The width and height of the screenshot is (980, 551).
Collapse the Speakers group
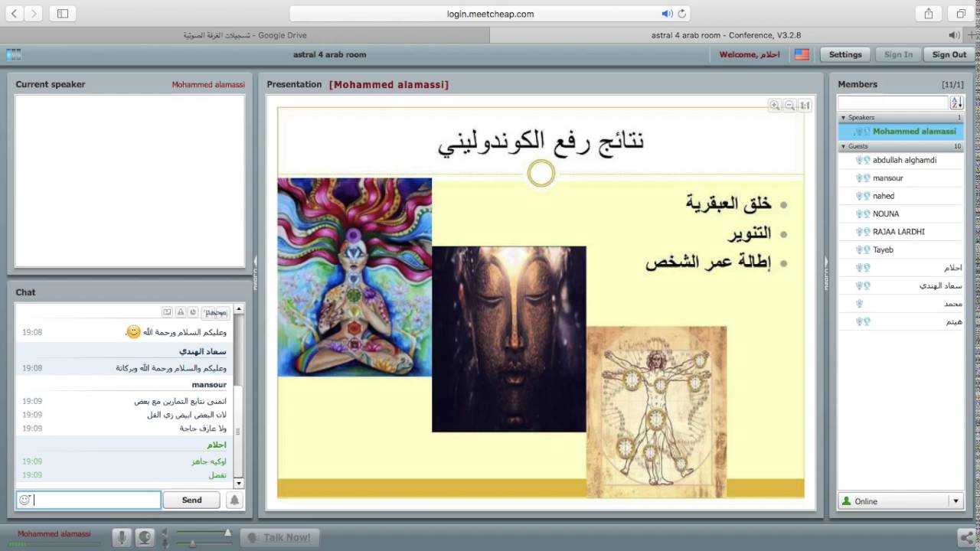point(844,118)
